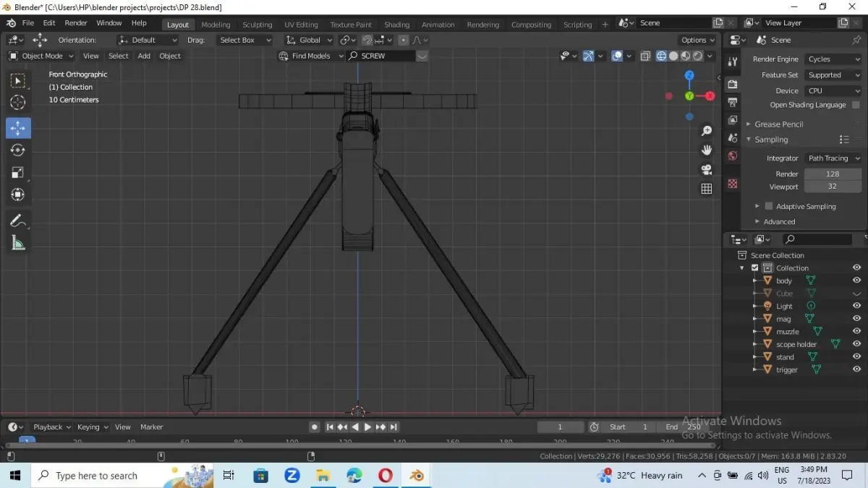Switch to rendered viewport shading
This screenshot has height=488, width=868.
pyautogui.click(x=698, y=56)
